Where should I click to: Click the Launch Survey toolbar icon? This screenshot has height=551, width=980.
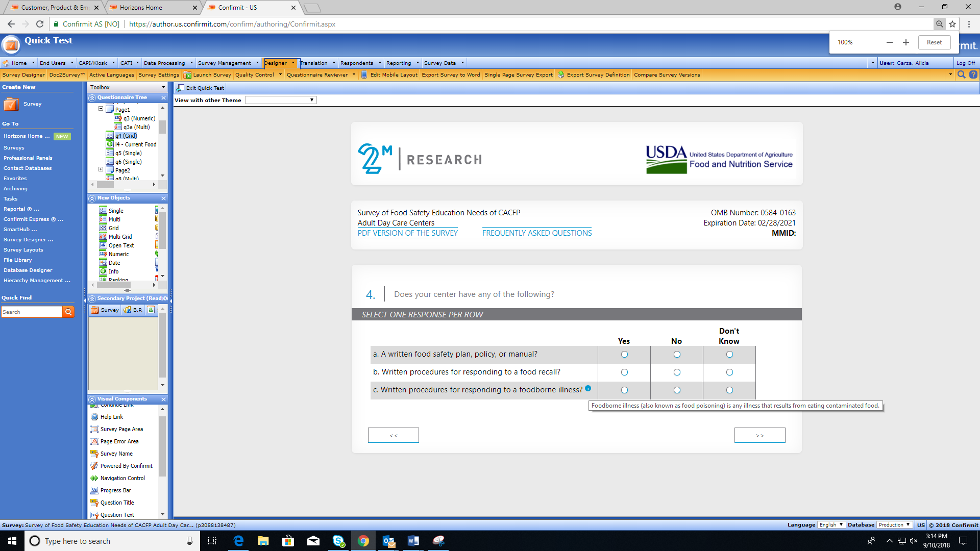pyautogui.click(x=187, y=75)
